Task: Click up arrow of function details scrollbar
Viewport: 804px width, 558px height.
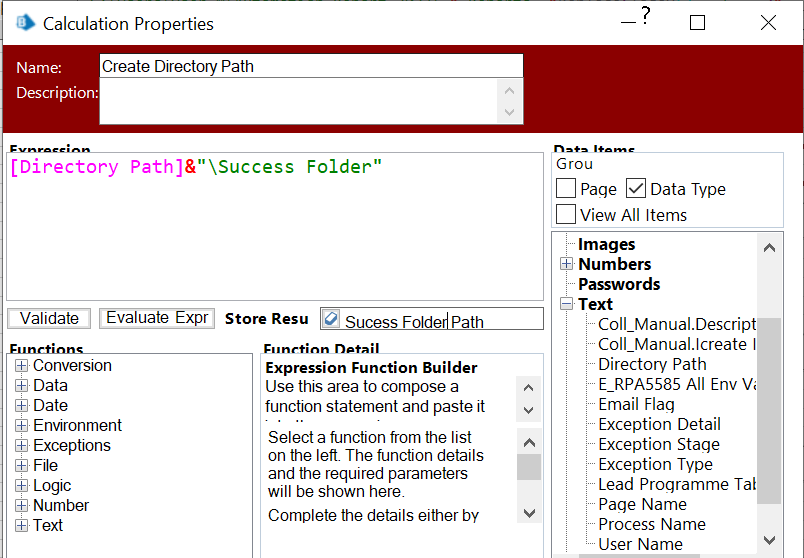Action: click(529, 443)
